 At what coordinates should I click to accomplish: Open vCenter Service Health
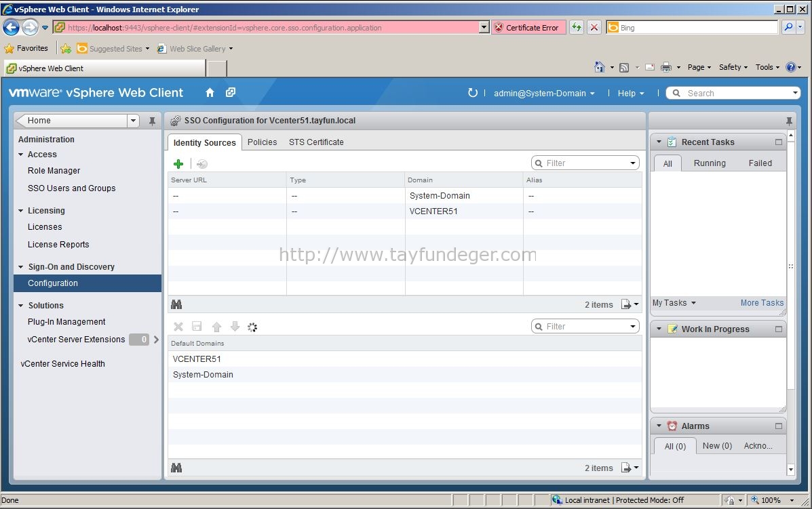click(62, 364)
